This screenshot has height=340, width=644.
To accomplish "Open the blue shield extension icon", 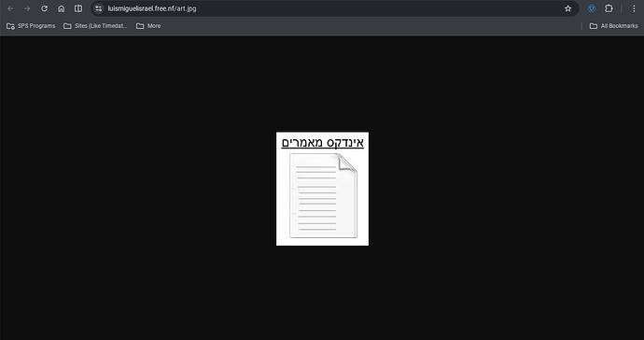I will pos(592,8).
